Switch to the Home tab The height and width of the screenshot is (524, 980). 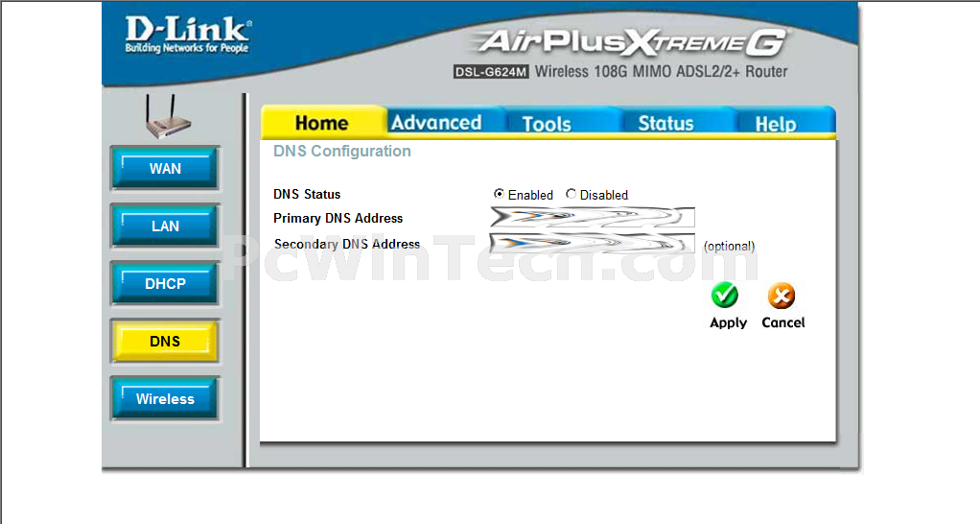(322, 122)
